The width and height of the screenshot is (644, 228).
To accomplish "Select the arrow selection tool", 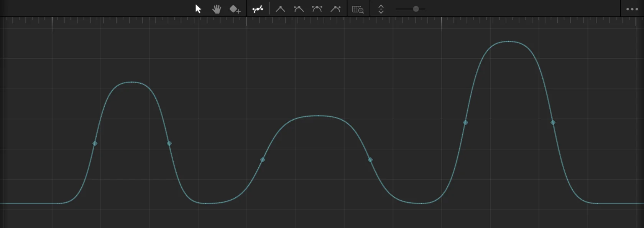I will (198, 9).
